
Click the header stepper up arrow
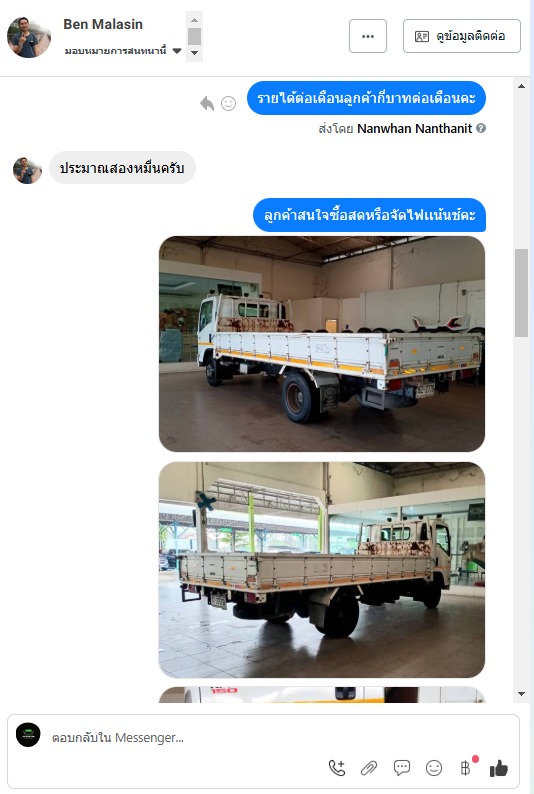[x=194, y=19]
